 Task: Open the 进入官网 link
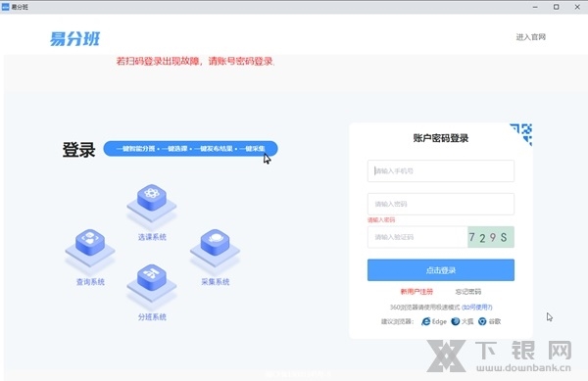[530, 37]
